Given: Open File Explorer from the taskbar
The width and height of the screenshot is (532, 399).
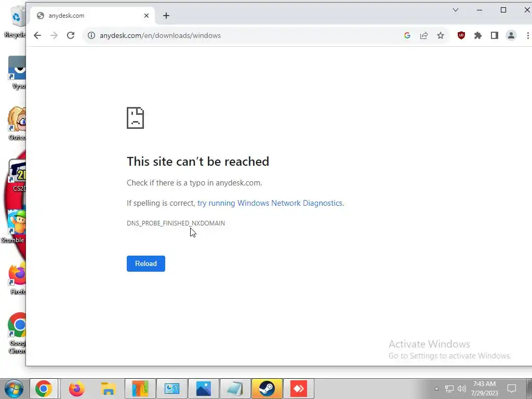Looking at the screenshot, I should coord(108,389).
